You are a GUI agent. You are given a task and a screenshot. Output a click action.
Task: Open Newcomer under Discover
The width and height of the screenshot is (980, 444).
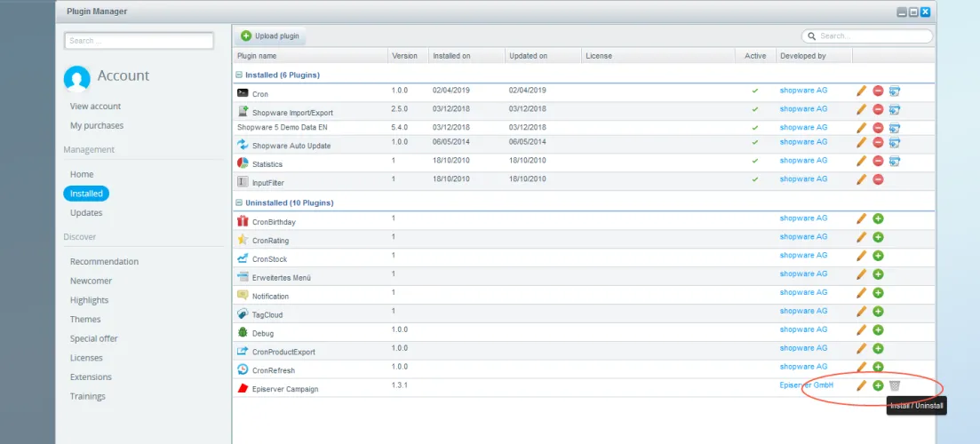coord(92,281)
